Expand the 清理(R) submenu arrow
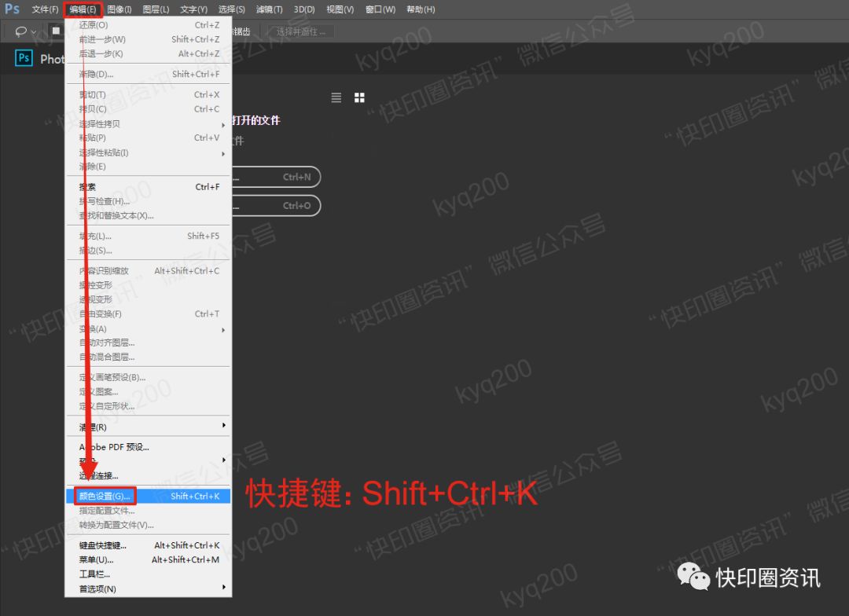This screenshot has width=849, height=616. (223, 425)
